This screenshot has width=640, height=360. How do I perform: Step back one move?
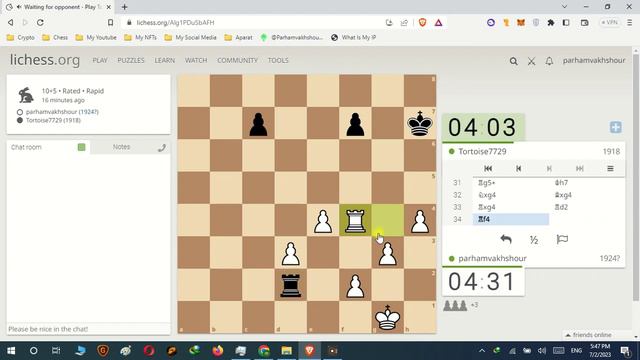coord(518,168)
